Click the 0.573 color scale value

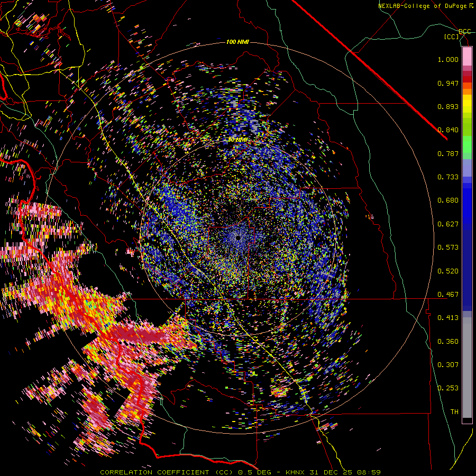[x=448, y=248]
